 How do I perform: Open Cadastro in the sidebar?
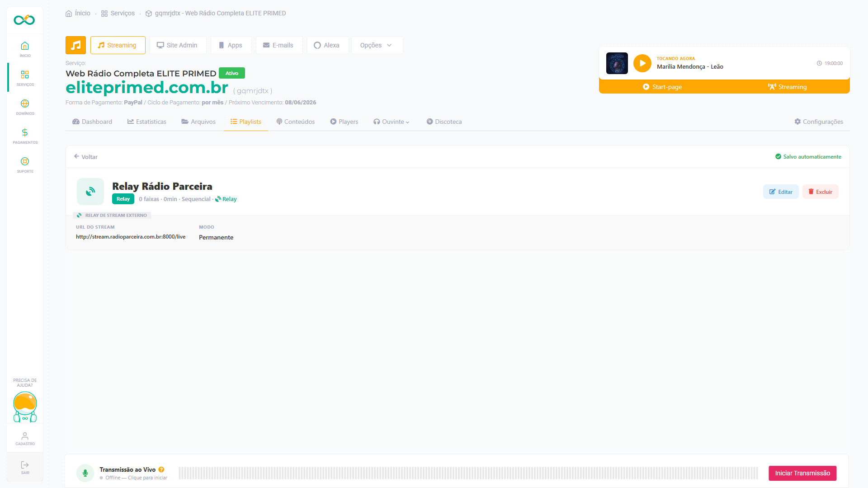[x=25, y=438]
